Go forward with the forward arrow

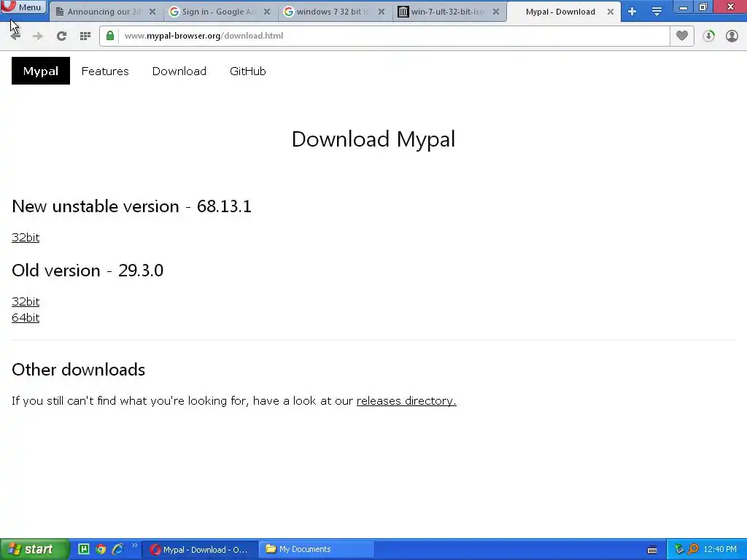(x=38, y=36)
